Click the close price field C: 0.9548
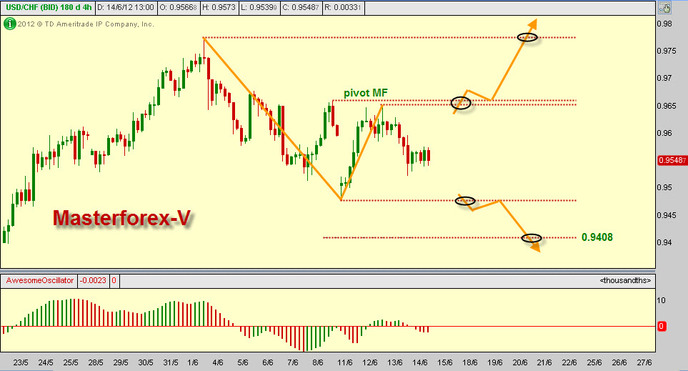 [x=301, y=7]
